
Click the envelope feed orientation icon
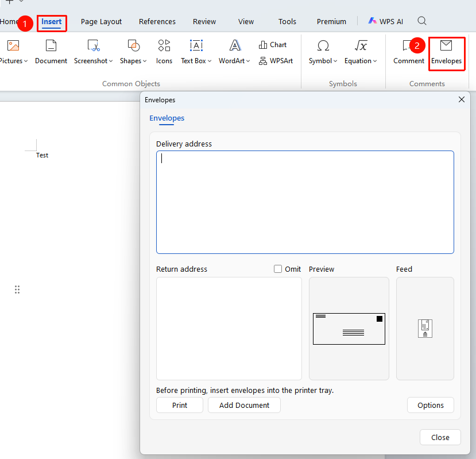click(x=425, y=329)
